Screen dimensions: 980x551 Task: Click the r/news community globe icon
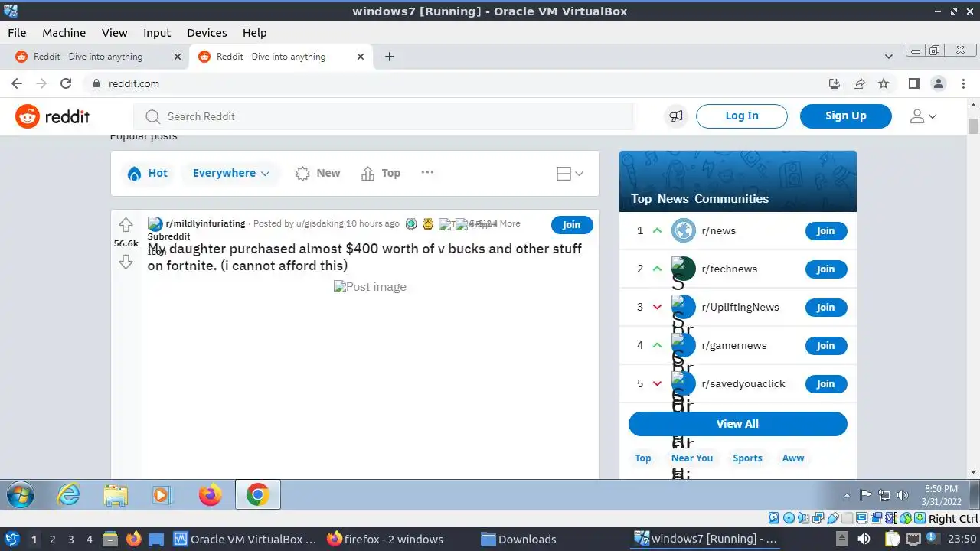[x=683, y=230]
